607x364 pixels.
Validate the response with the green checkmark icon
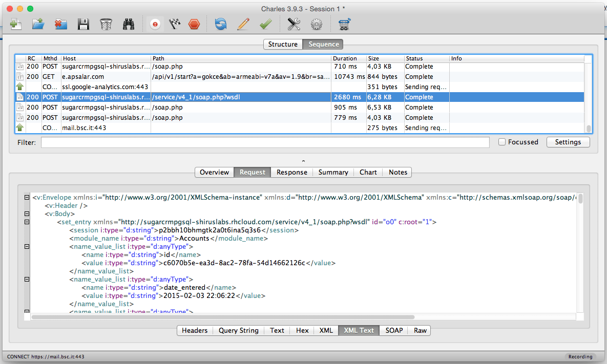265,25
